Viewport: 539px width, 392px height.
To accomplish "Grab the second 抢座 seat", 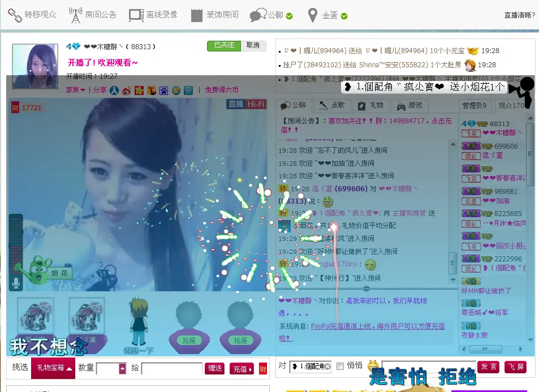I will [240, 340].
